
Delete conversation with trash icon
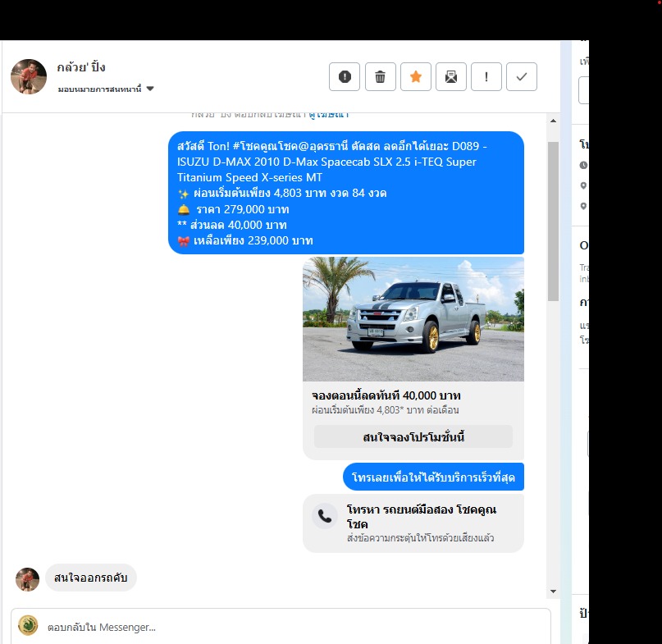coord(380,77)
